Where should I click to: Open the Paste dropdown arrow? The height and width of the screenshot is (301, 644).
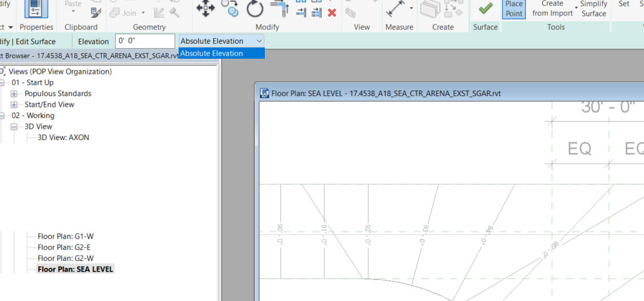(73, 12)
